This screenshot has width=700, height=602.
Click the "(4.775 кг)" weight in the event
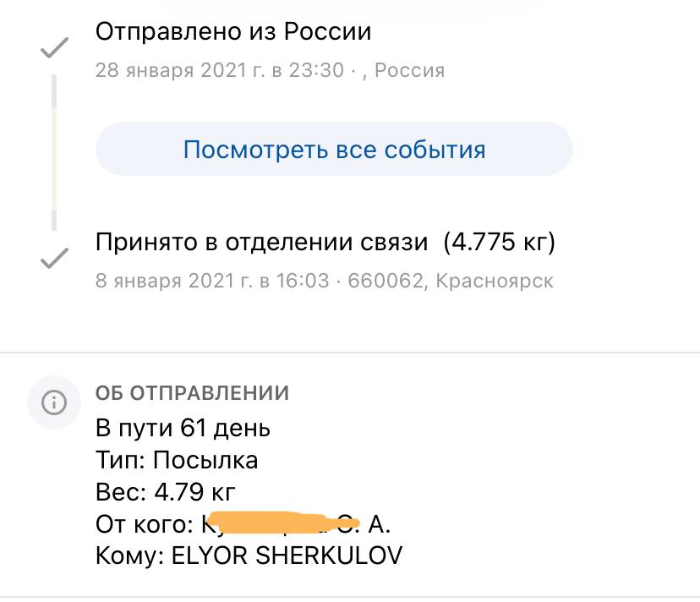(500, 243)
